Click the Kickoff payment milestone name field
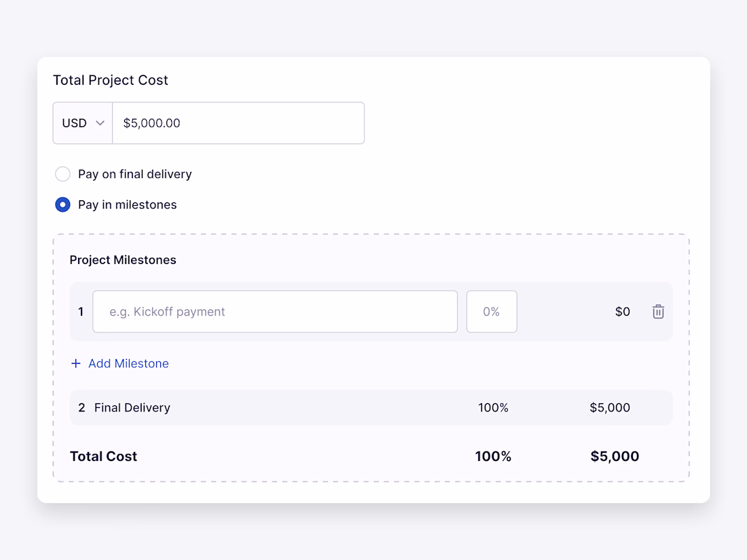Screen dimensions: 747x560 tap(275, 312)
